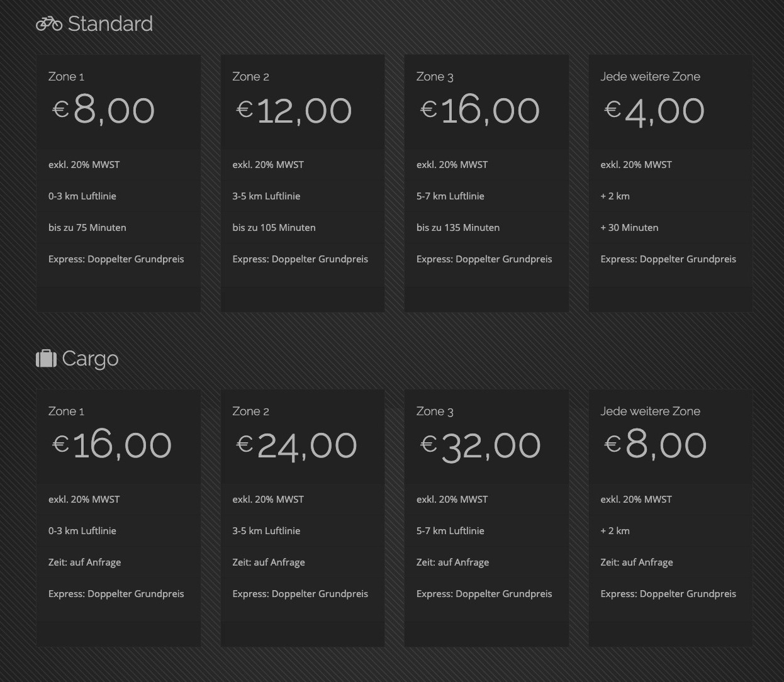Click the Cargo €8,00 further zone price
Screen dimensions: 784x682
656,445
